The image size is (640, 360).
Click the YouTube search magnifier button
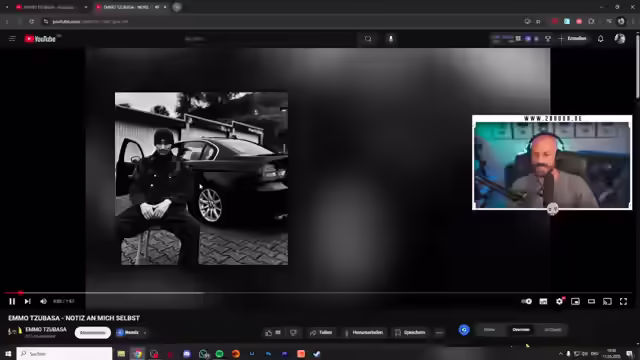(368, 39)
